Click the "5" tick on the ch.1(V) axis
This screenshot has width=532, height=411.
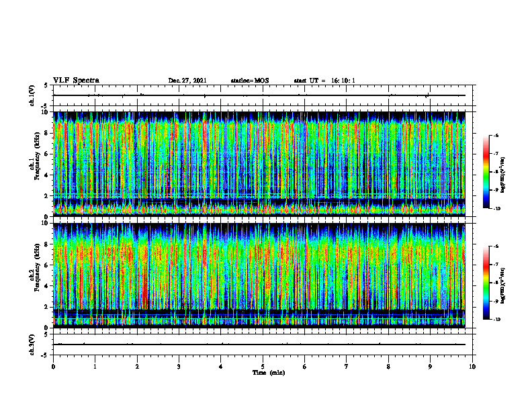46,85
